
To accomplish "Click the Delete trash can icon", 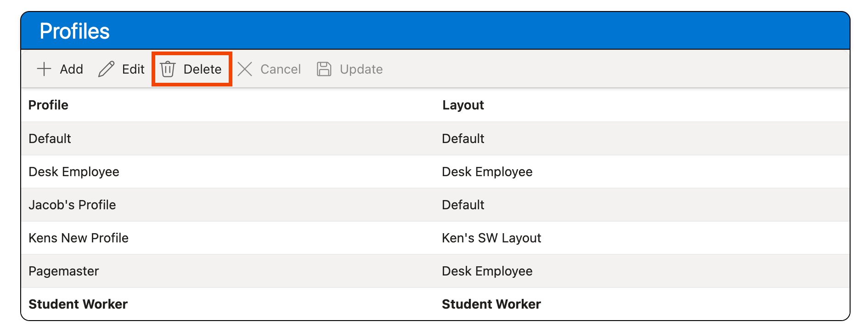I will [x=168, y=69].
